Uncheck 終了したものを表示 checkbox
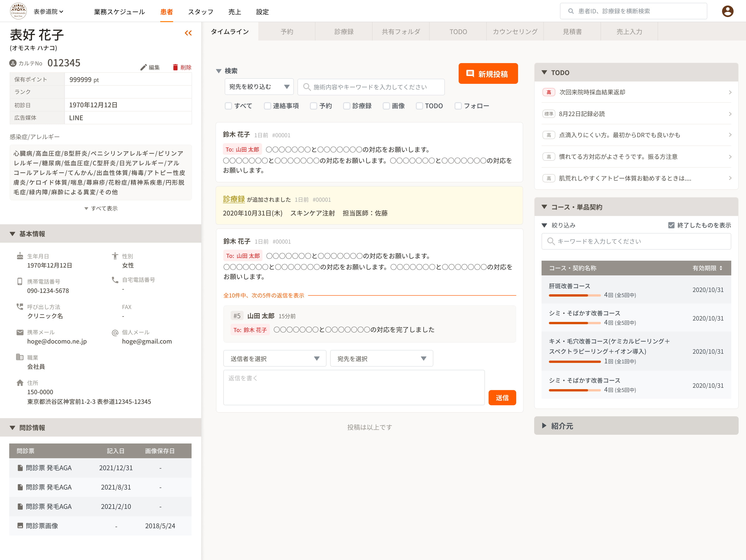 (x=671, y=225)
